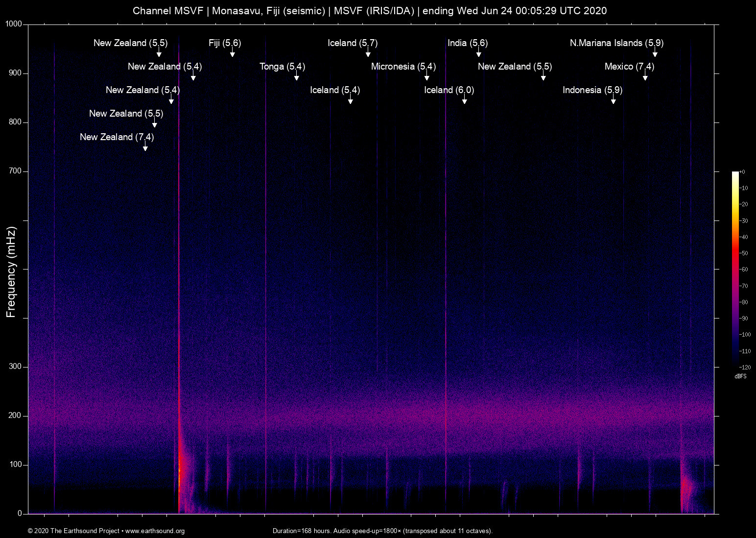Select the New Zealand (7.4) earthquake marker
The height and width of the screenshot is (538, 756).
[116, 137]
